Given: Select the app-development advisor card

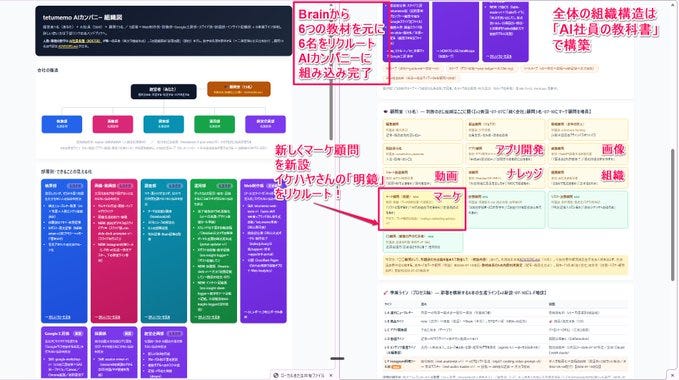Looking at the screenshot, I should (x=505, y=154).
